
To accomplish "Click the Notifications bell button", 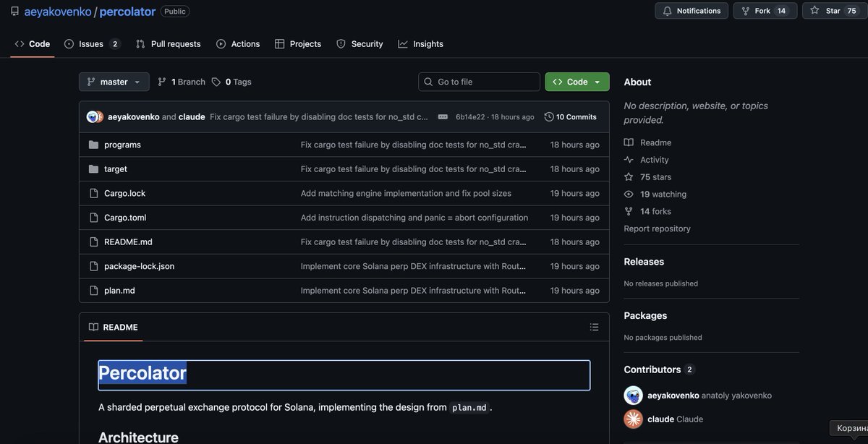I will point(692,11).
